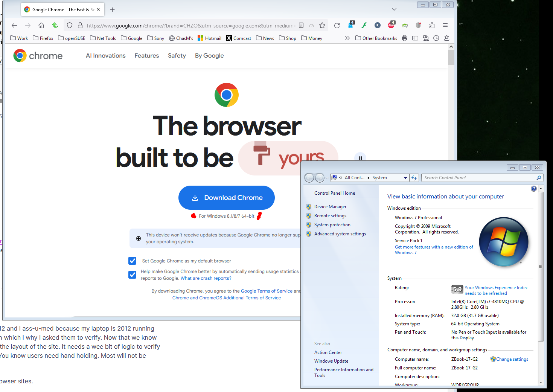Image resolution: width=553 pixels, height=392 pixels.
Task: Close the Google Chrome browser tab
Action: (x=98, y=9)
